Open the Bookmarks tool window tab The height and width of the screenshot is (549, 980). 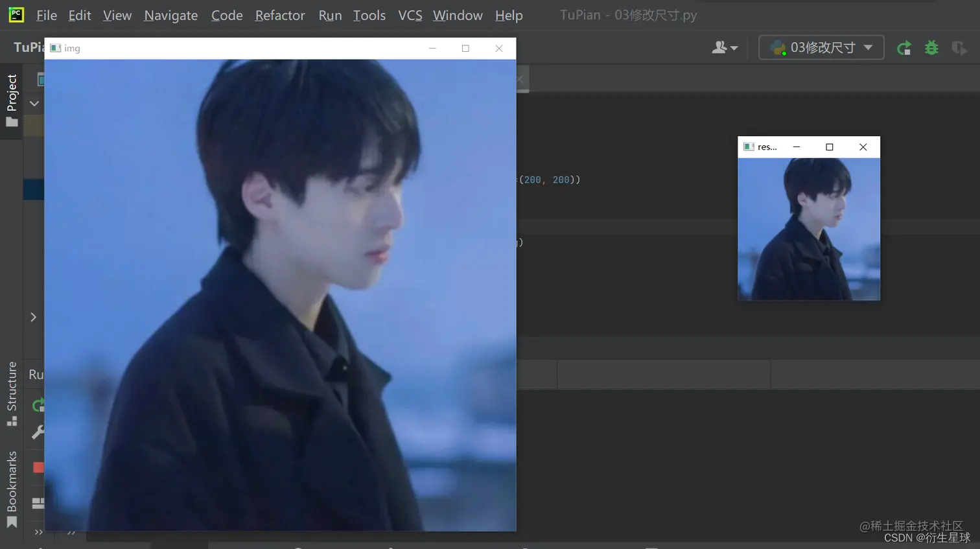click(x=12, y=490)
